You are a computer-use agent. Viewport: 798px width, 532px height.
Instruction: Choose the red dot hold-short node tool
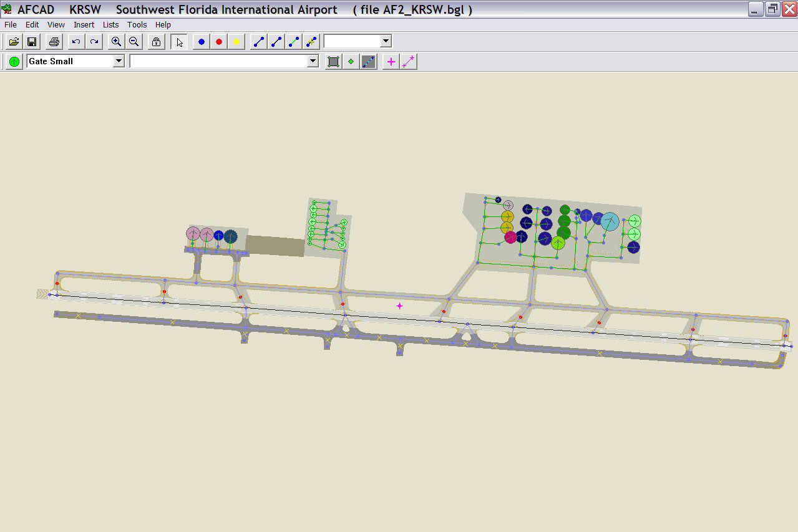coord(218,42)
